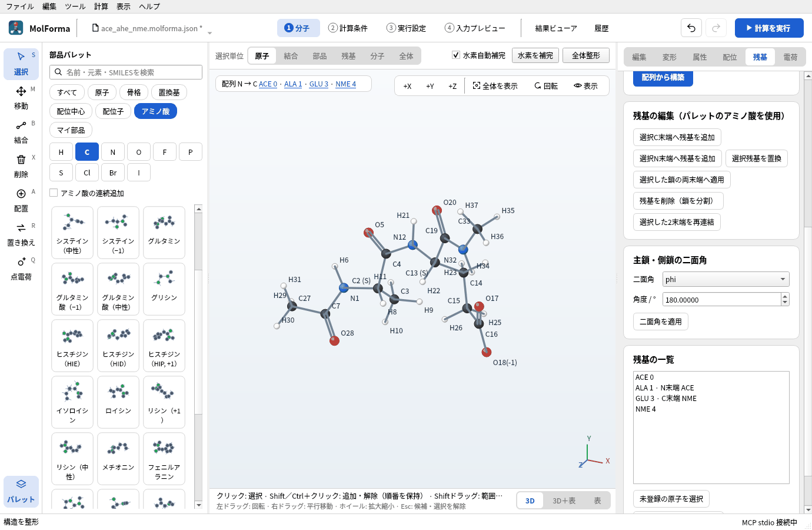Enable アミノ酸の連続追加 checkbox

pyautogui.click(x=54, y=193)
